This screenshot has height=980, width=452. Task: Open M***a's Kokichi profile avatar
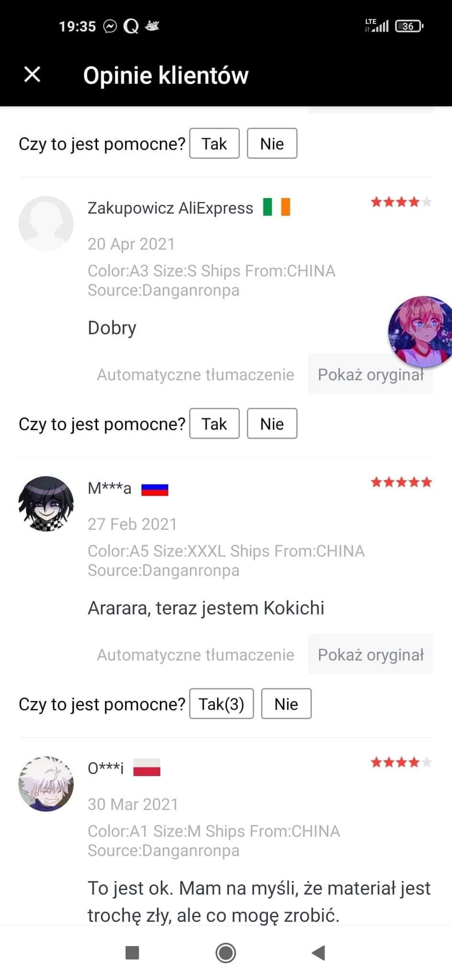tap(46, 503)
